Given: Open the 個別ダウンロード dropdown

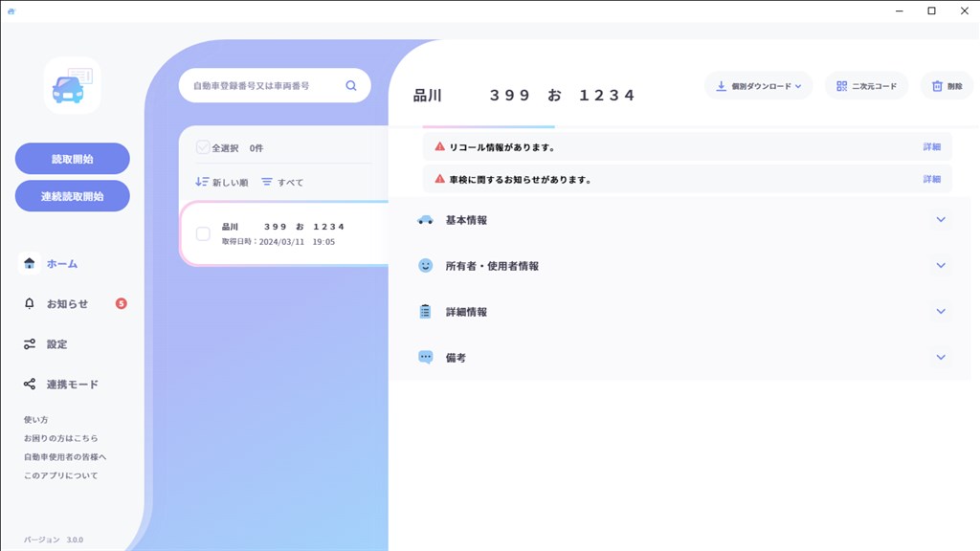Looking at the screenshot, I should pos(758,86).
